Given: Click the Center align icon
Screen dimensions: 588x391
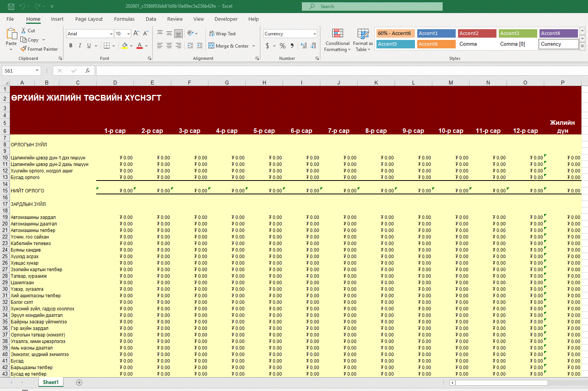Looking at the screenshot, I should tap(169, 46).
